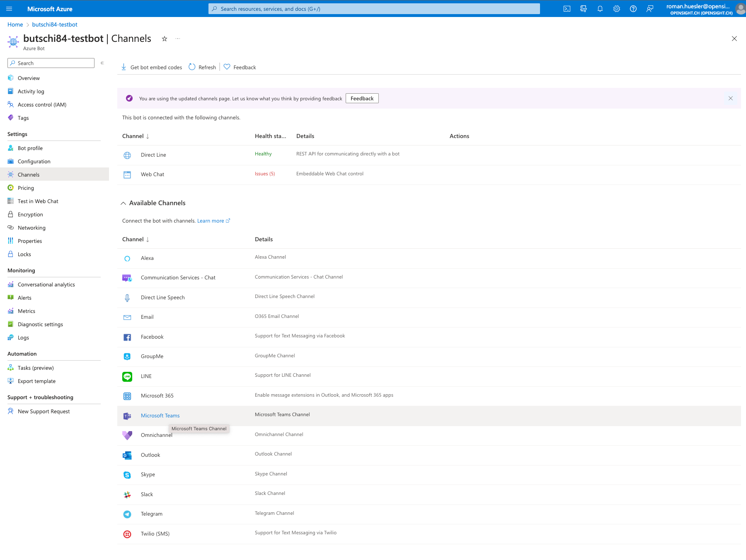Open the Azure portal hamburger menu
The image size is (746, 560).
click(x=9, y=9)
